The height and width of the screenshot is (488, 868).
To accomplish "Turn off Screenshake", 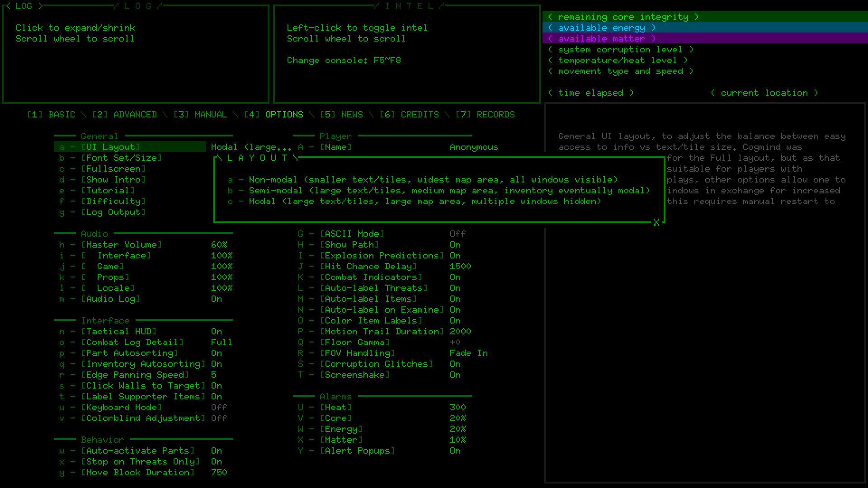I will point(354,375).
